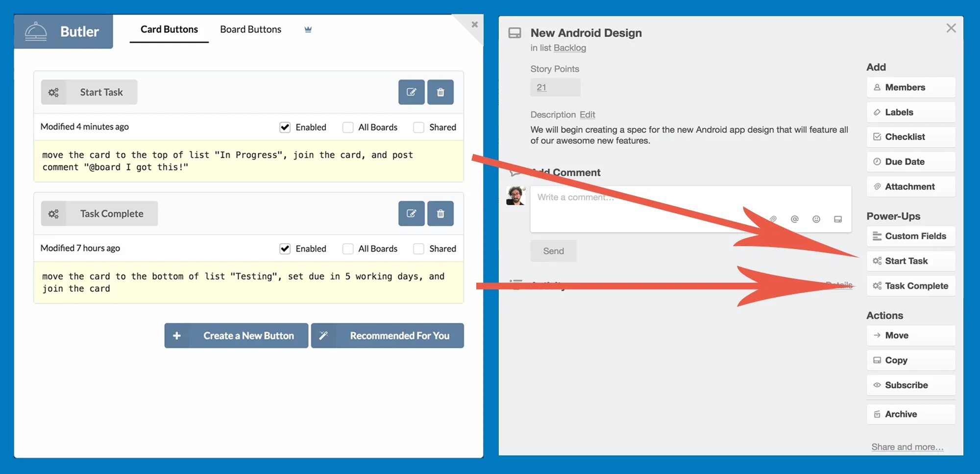Add Labels to the card
The width and height of the screenshot is (980, 474).
[x=911, y=112]
